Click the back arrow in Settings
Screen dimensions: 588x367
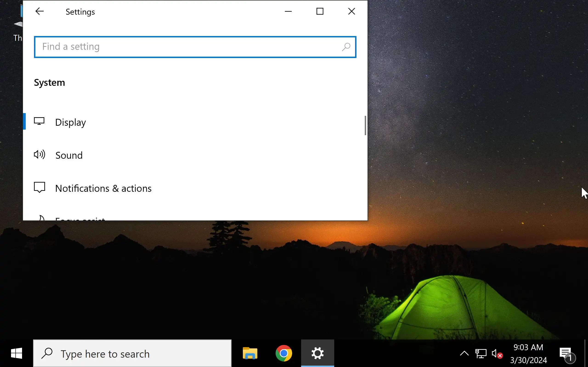point(39,11)
